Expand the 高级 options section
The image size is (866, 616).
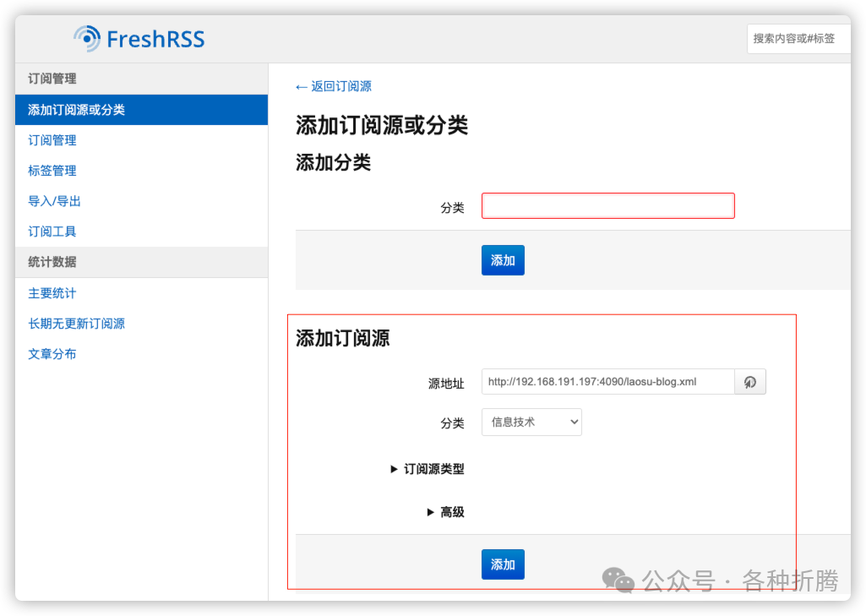pyautogui.click(x=446, y=512)
